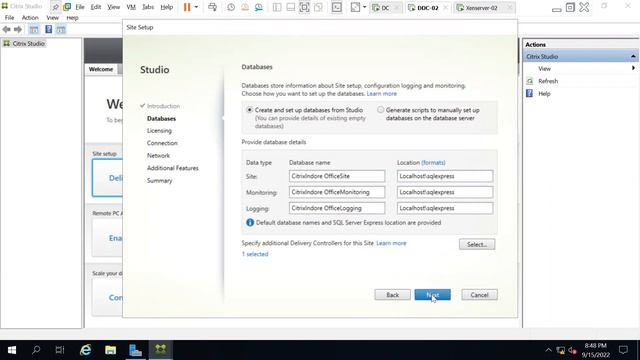
Task: Open the stretch display dropdown arrow
Action: (x=364, y=7)
